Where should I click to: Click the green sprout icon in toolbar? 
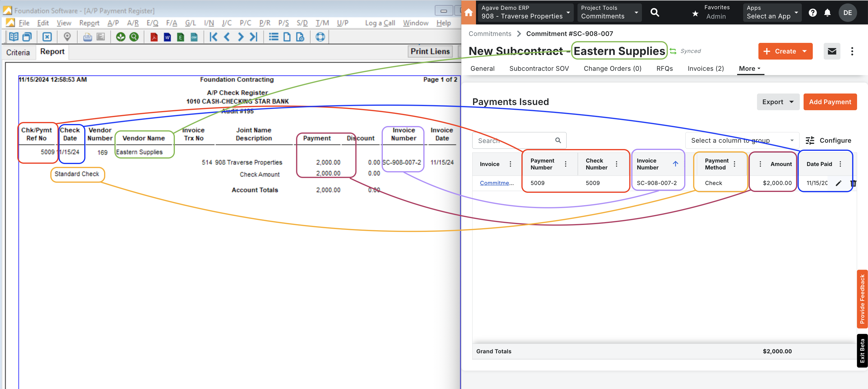[x=121, y=37]
